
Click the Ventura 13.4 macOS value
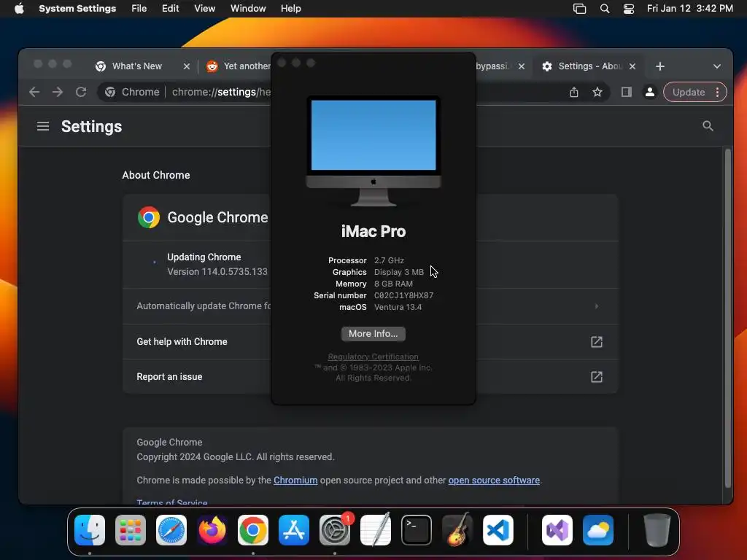click(398, 307)
